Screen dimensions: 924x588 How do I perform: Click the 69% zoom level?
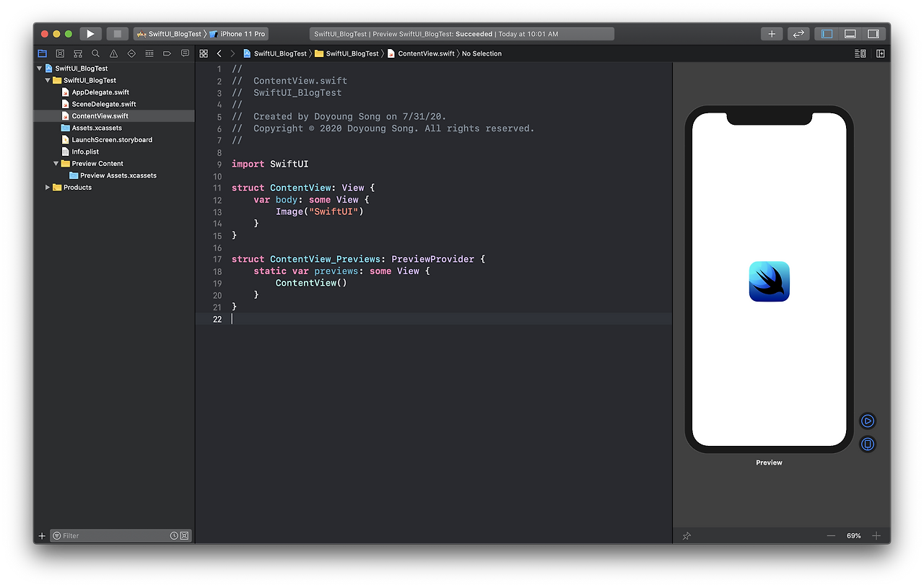point(854,536)
